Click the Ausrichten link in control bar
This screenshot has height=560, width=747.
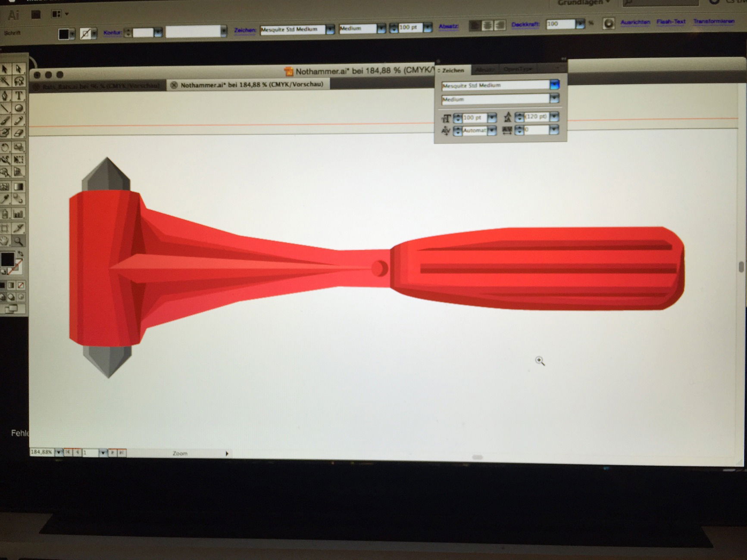(635, 22)
